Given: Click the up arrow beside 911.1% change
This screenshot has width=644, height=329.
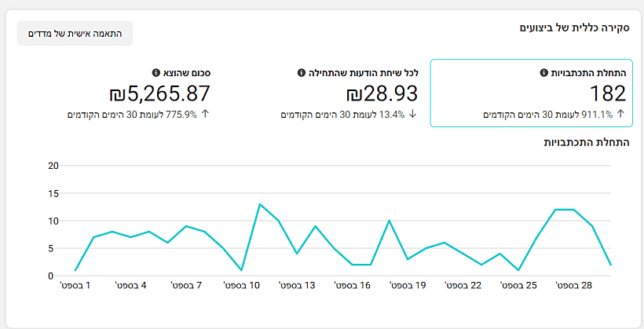Looking at the screenshot, I should tap(620, 115).
